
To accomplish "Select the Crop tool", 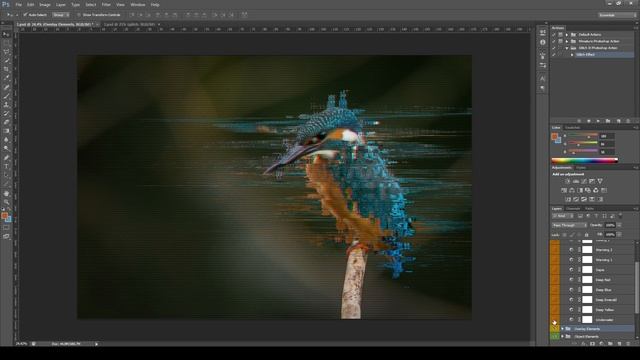I will tap(6, 69).
